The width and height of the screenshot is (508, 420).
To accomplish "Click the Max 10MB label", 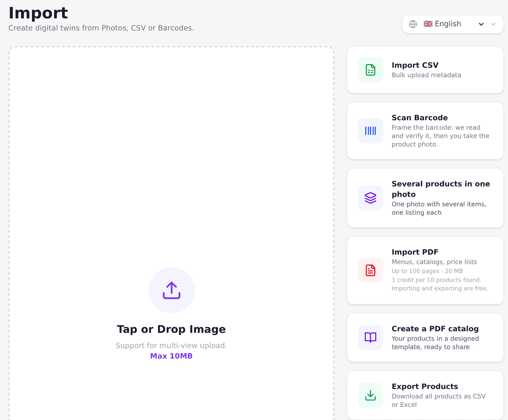I will pos(171,356).
